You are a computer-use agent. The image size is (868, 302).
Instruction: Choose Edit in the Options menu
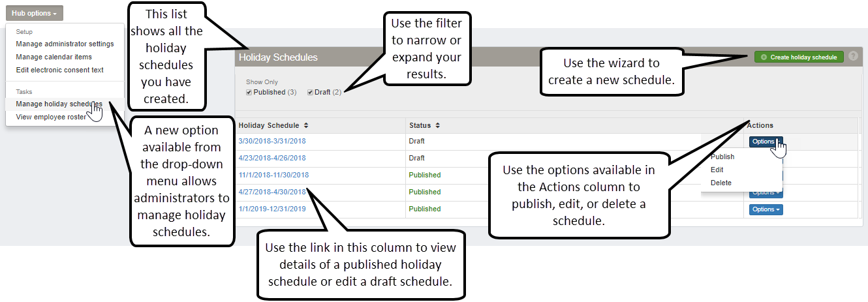[717, 170]
